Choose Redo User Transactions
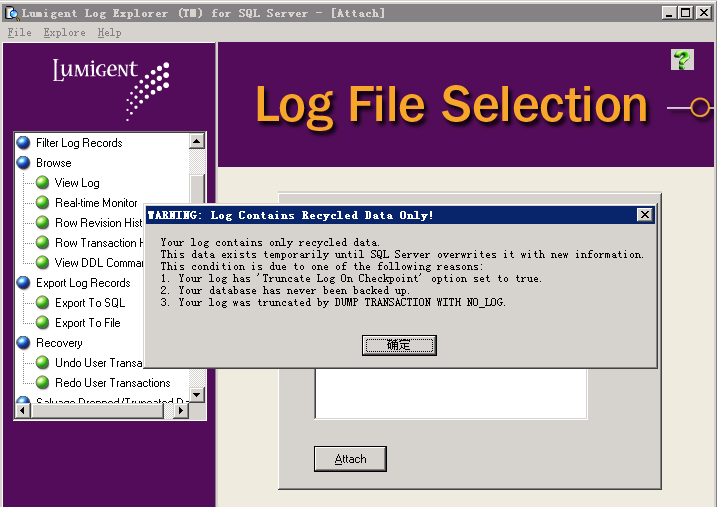 pyautogui.click(x=112, y=383)
